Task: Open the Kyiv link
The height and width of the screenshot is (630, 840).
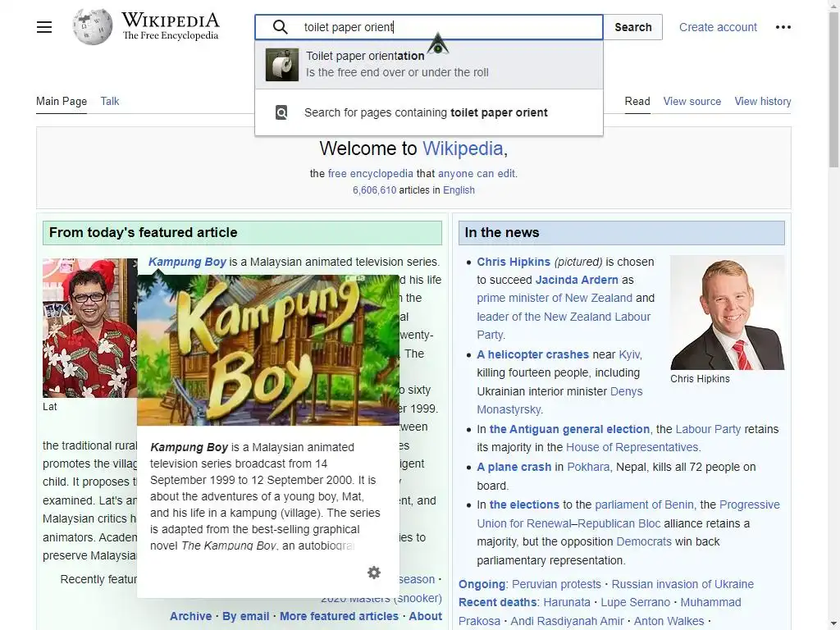Action: click(629, 354)
